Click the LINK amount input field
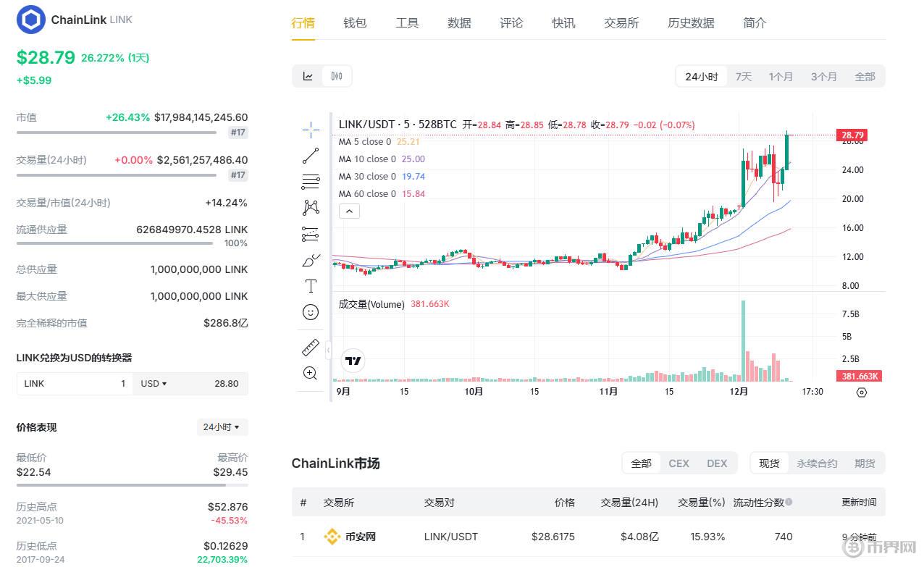The height and width of the screenshot is (567, 924). click(x=75, y=384)
